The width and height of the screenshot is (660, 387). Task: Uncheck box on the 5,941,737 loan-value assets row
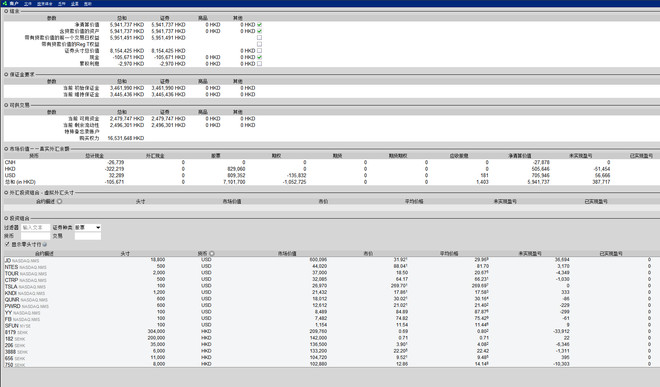pyautogui.click(x=259, y=31)
